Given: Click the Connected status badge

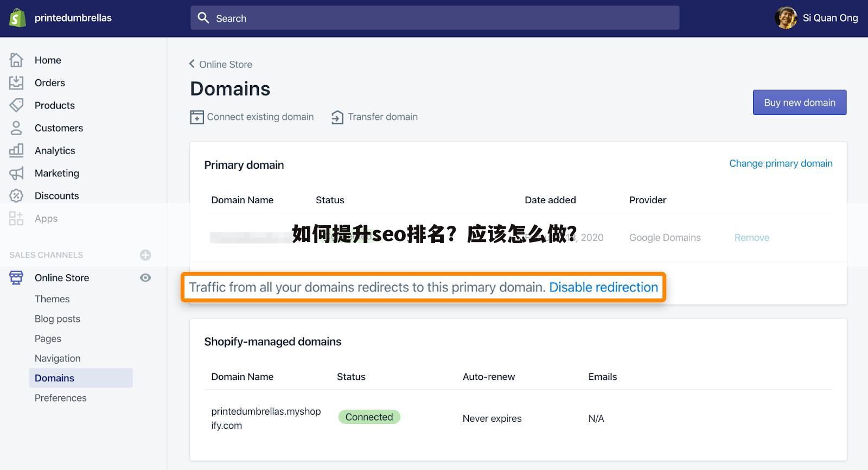Looking at the screenshot, I should pos(369,417).
